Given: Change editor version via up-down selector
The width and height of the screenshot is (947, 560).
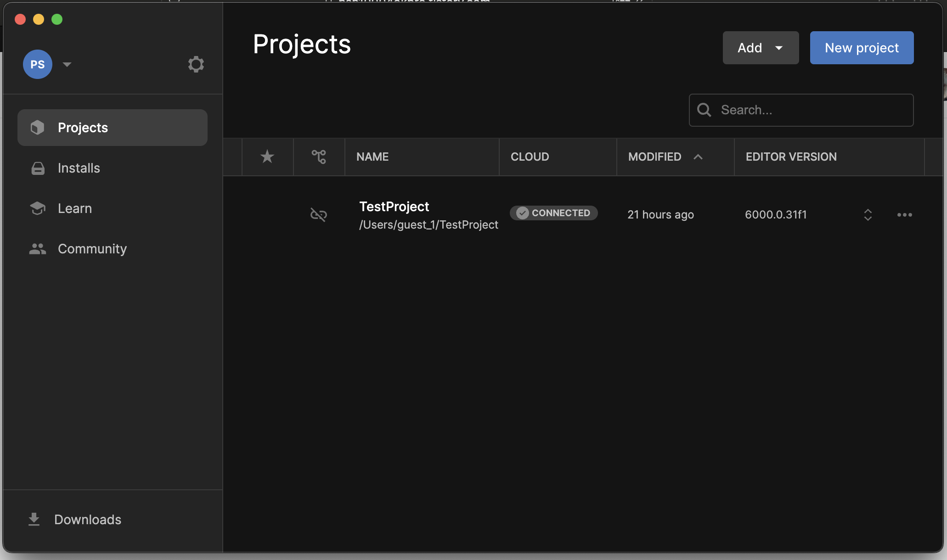Looking at the screenshot, I should pos(868,215).
